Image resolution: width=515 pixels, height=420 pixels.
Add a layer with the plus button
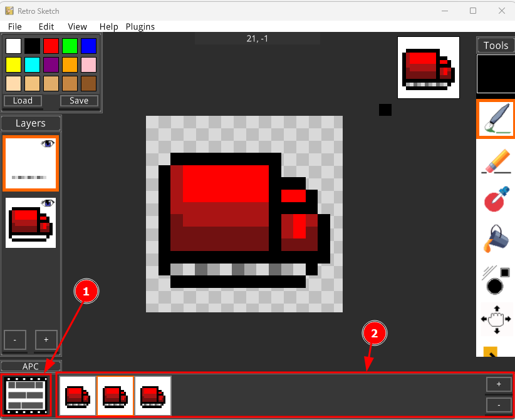tap(46, 340)
